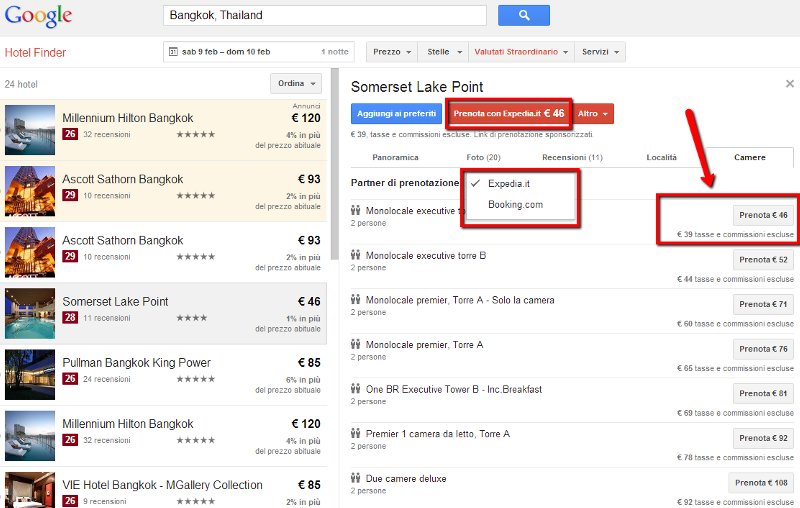800x508 pixels.
Task: Expand the Altro booking options dropdown
Action: [593, 113]
